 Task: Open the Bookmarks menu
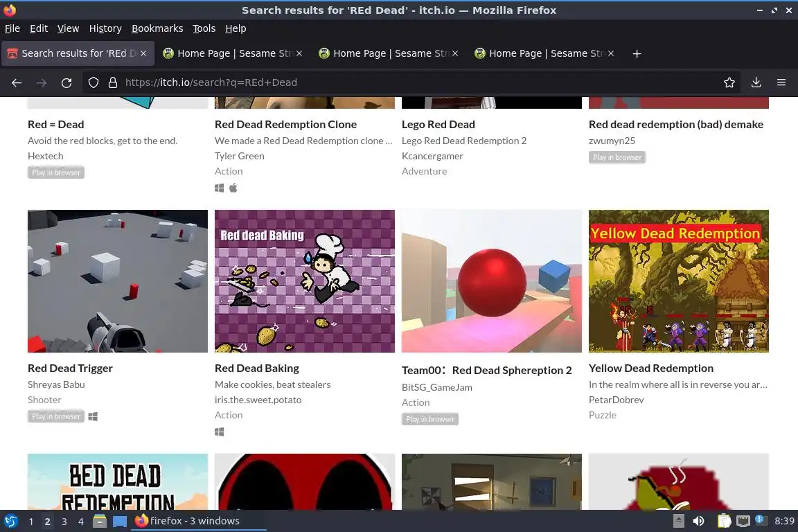pyautogui.click(x=157, y=28)
